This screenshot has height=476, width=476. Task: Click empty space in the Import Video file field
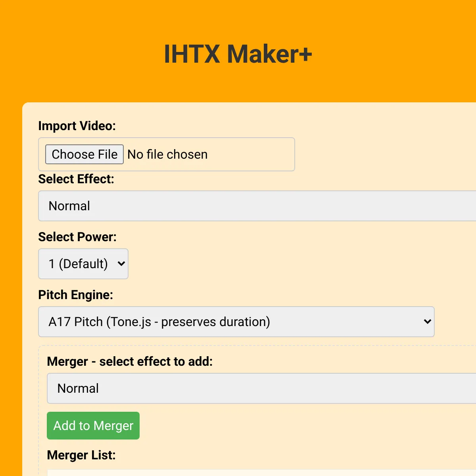click(x=252, y=154)
